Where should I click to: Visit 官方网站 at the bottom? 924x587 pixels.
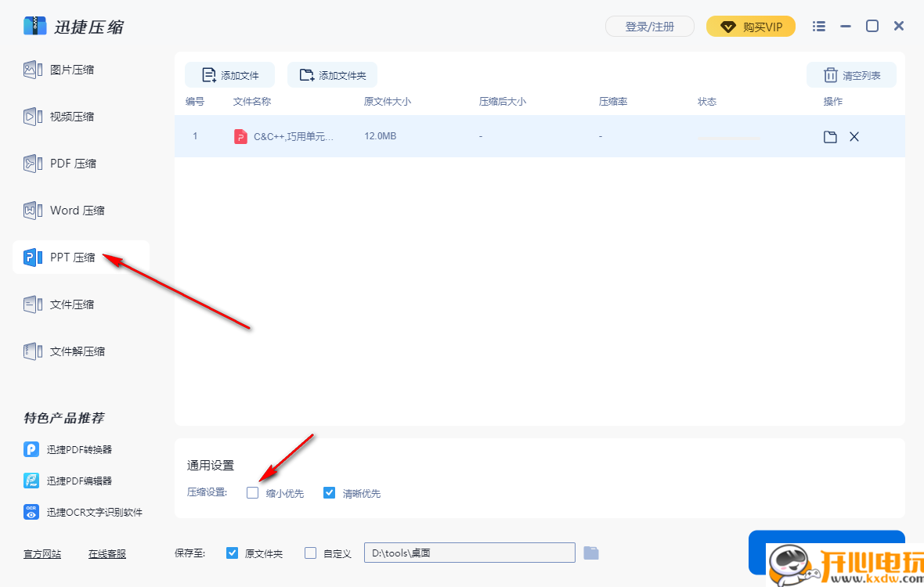(x=42, y=553)
